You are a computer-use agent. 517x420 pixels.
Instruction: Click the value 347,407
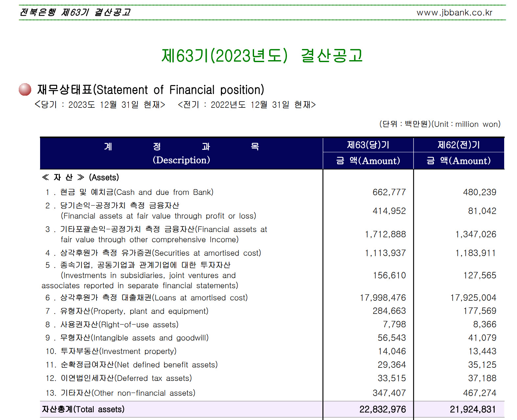[x=389, y=393]
